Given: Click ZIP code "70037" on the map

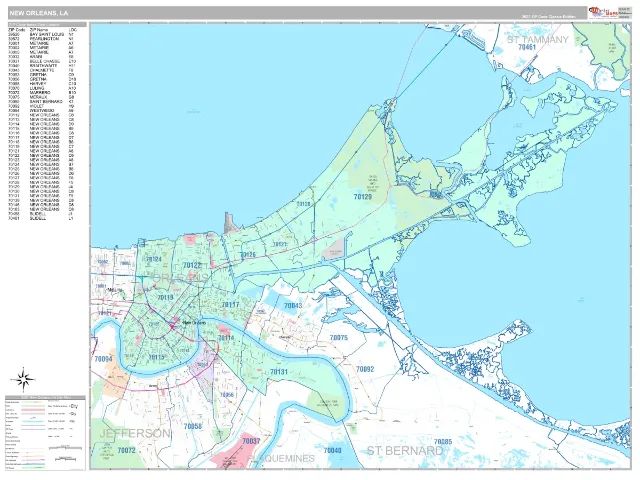Looking at the screenshot, I should point(251,441).
